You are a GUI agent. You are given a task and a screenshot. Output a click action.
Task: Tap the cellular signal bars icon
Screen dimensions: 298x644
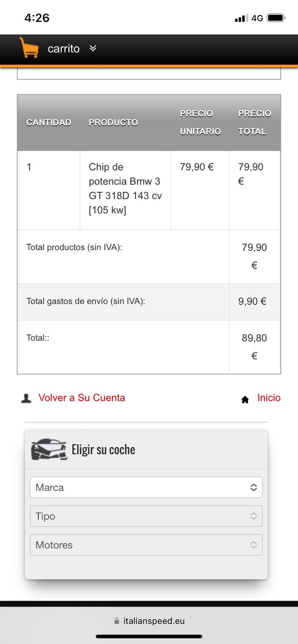pos(241,19)
